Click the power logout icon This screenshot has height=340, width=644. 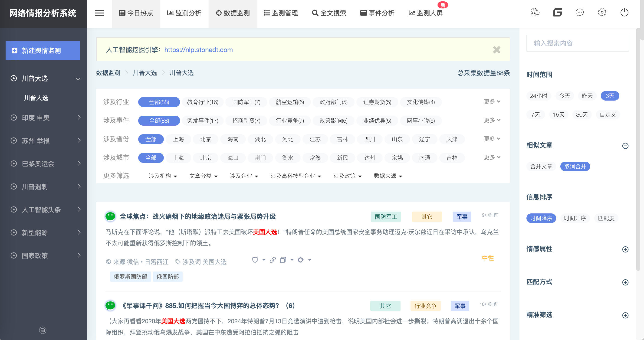[624, 13]
